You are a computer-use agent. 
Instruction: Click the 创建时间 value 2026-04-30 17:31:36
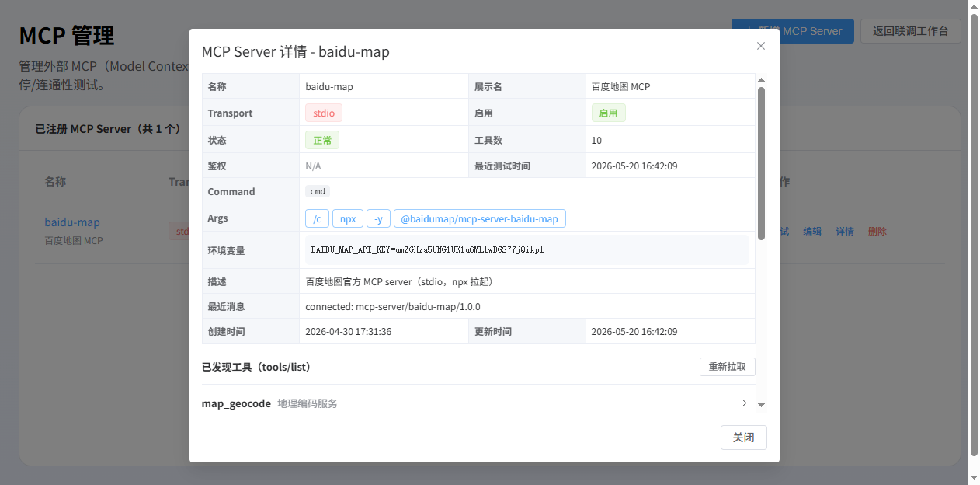(x=348, y=331)
